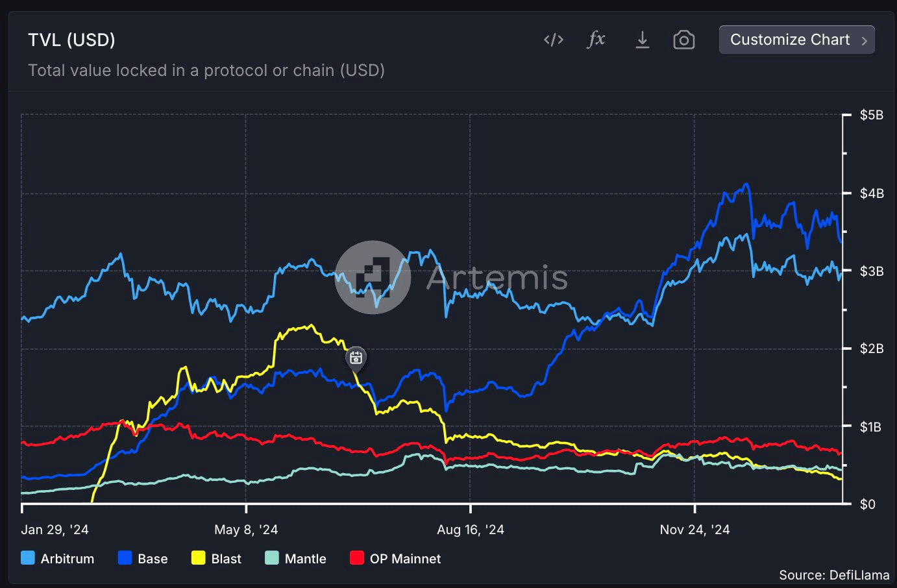This screenshot has height=588, width=897.
Task: Click the $4B y-axis label
Action: 872,193
